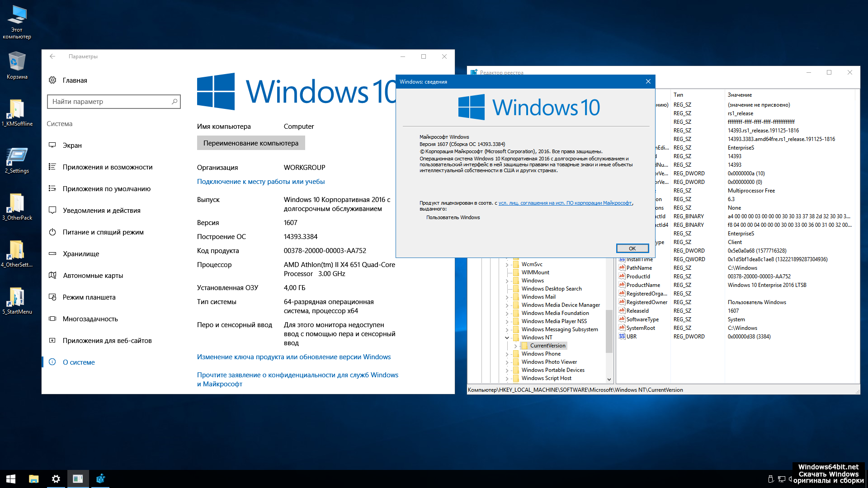Click the Переименование компьютера button
The image size is (868, 488).
[250, 143]
